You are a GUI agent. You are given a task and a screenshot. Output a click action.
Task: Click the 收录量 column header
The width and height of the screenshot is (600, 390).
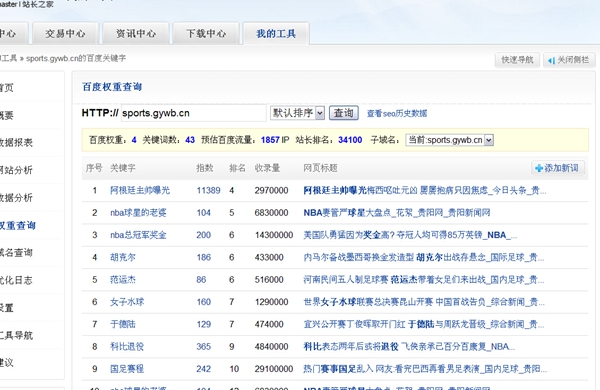click(267, 168)
